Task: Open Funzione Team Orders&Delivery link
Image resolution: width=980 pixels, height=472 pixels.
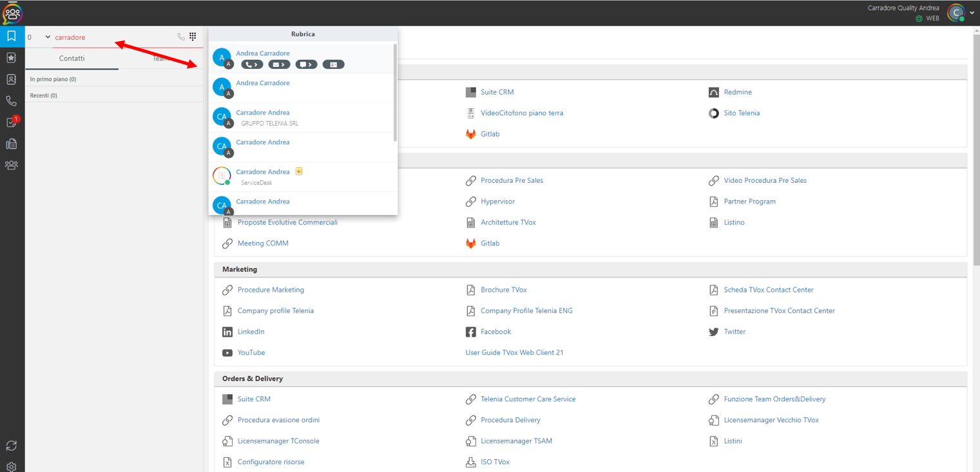Action: point(774,399)
